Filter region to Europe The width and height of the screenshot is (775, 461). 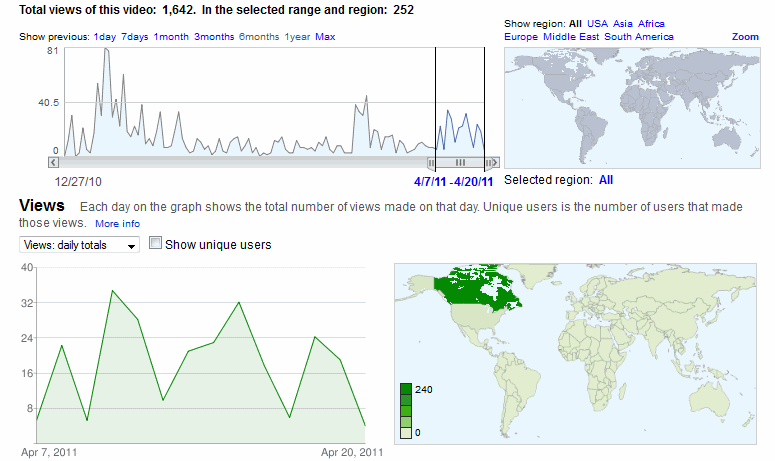[x=521, y=37]
